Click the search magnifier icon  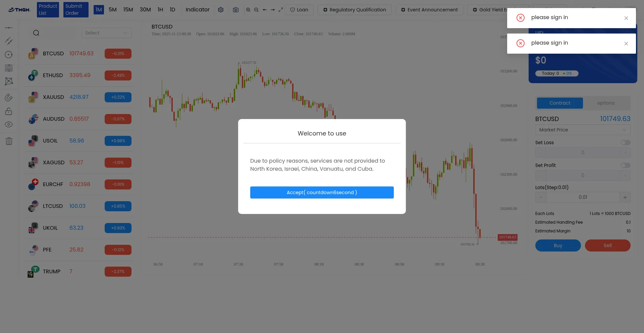pos(36,33)
